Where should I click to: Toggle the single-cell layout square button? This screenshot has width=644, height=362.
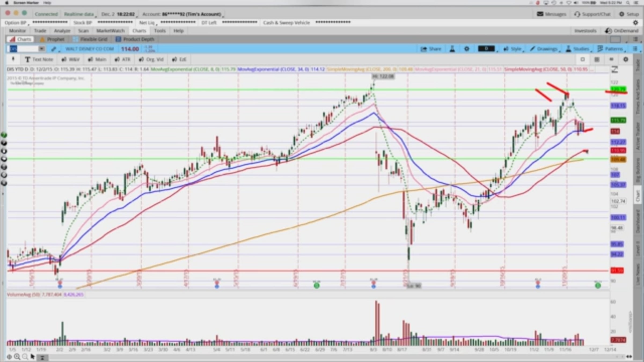pos(583,60)
